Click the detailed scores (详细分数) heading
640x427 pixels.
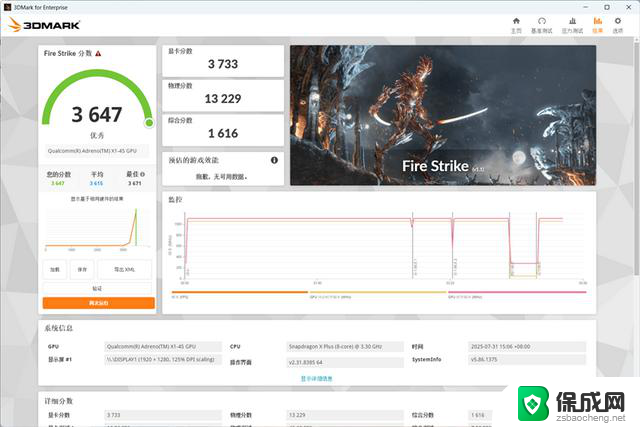tap(58, 401)
